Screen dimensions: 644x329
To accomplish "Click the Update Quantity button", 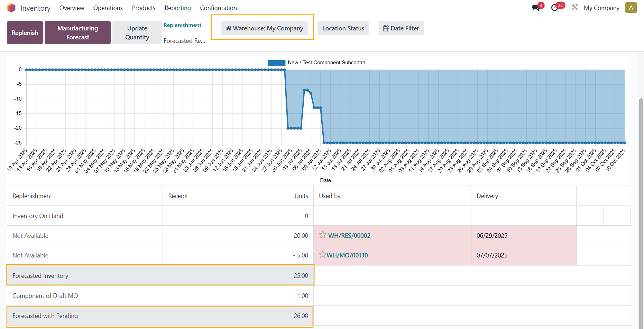I will 137,33.
